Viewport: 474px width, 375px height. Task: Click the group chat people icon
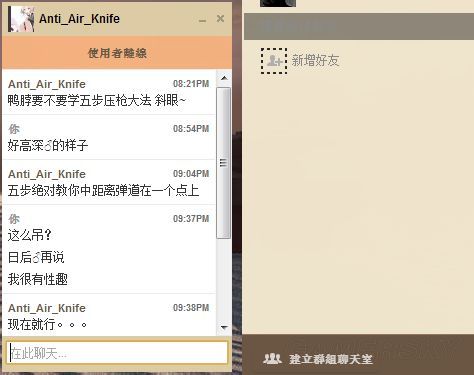click(x=272, y=359)
